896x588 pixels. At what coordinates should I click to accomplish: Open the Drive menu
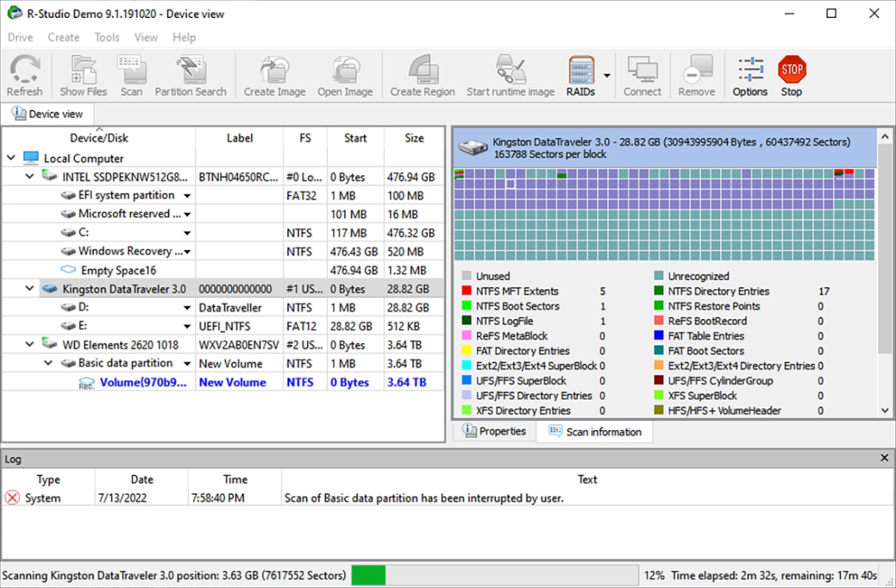pos(20,37)
